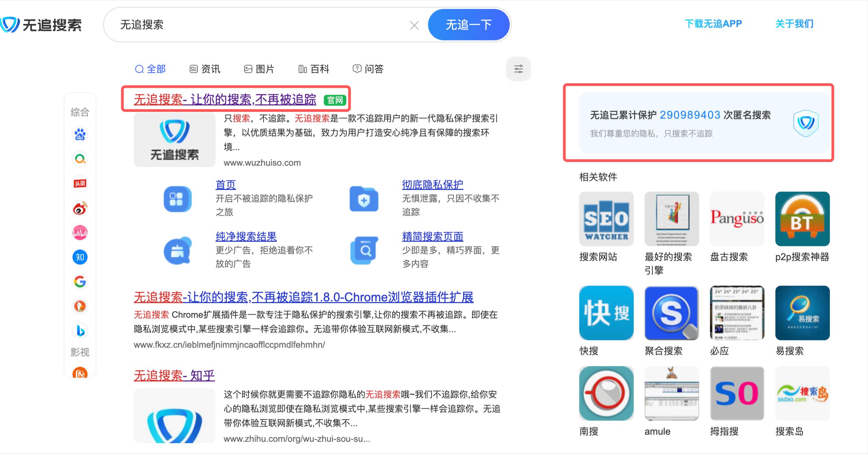Open search filter settings icon
Viewport: 868px width, 454px height.
click(x=518, y=69)
